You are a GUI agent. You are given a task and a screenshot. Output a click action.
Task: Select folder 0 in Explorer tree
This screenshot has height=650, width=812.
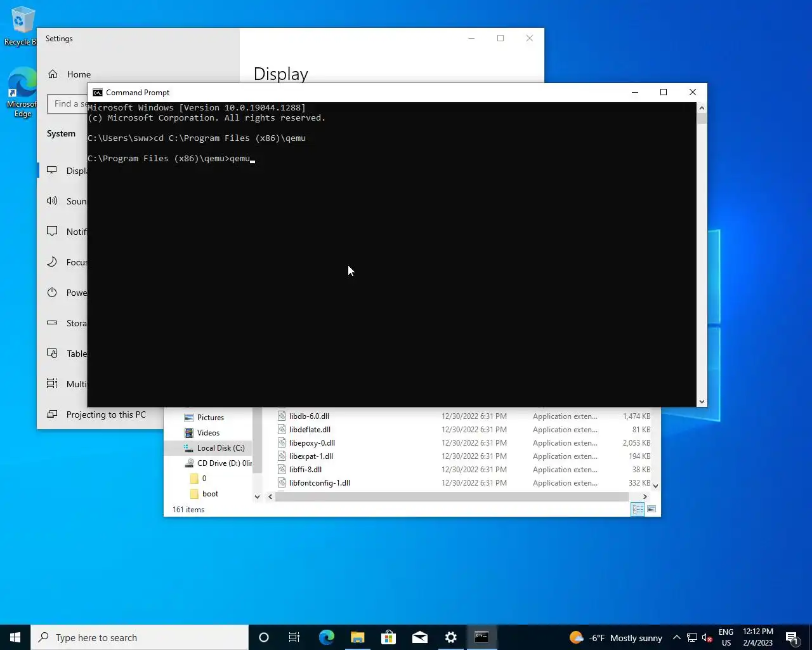click(x=198, y=479)
